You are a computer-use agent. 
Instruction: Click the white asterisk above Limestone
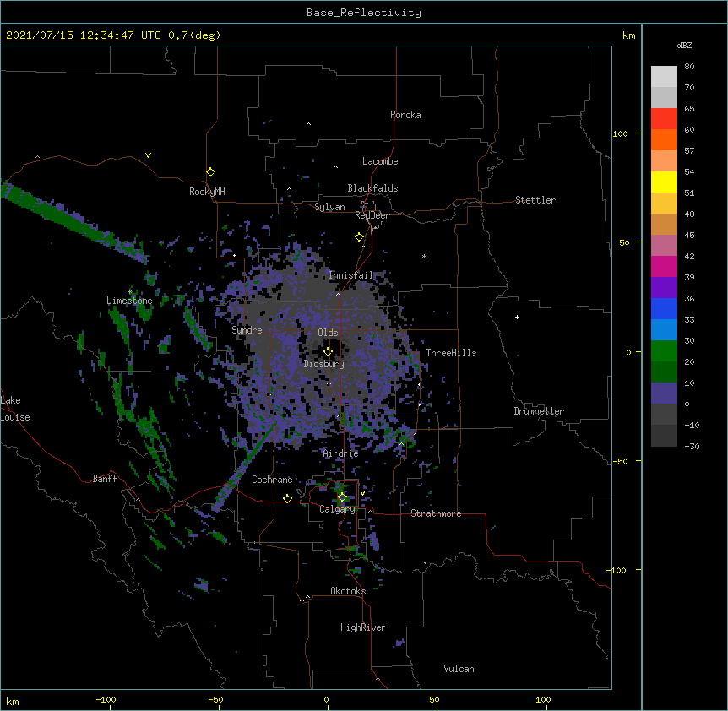point(130,291)
